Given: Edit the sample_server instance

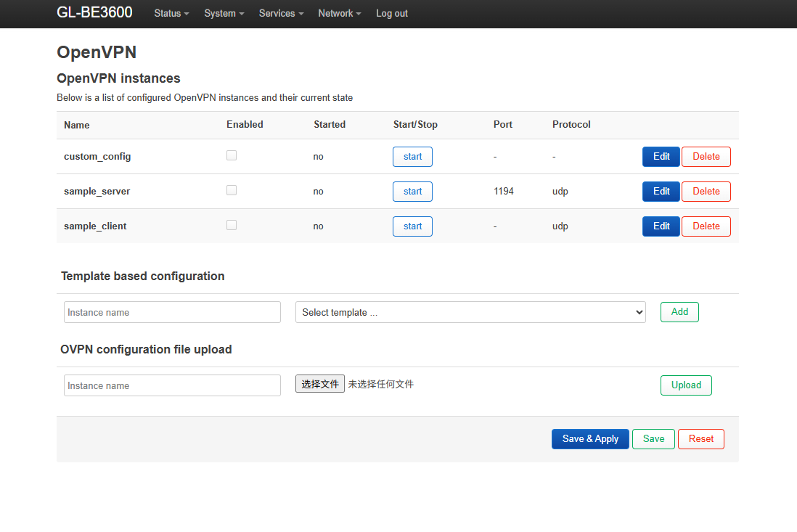Looking at the screenshot, I should 661,192.
